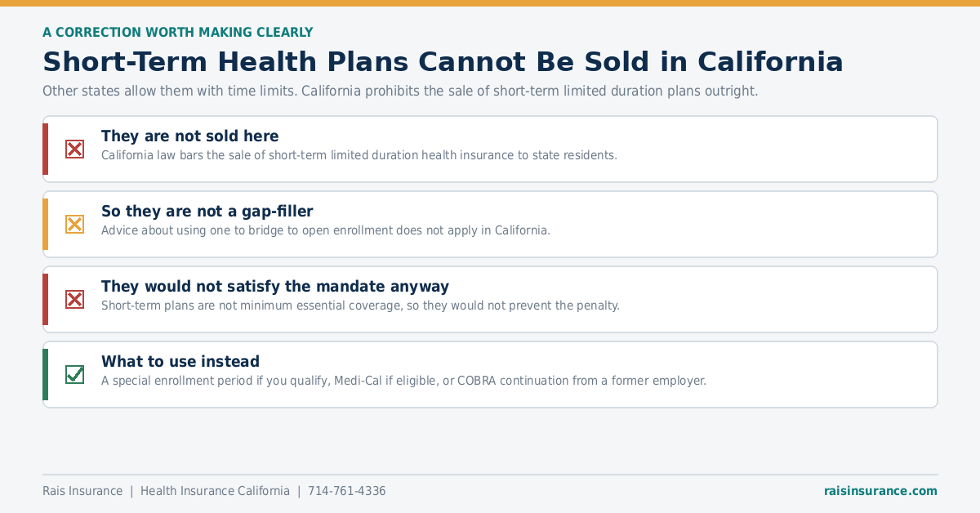Click the description mentioning Medi-Cal and COBRA

[x=403, y=381]
